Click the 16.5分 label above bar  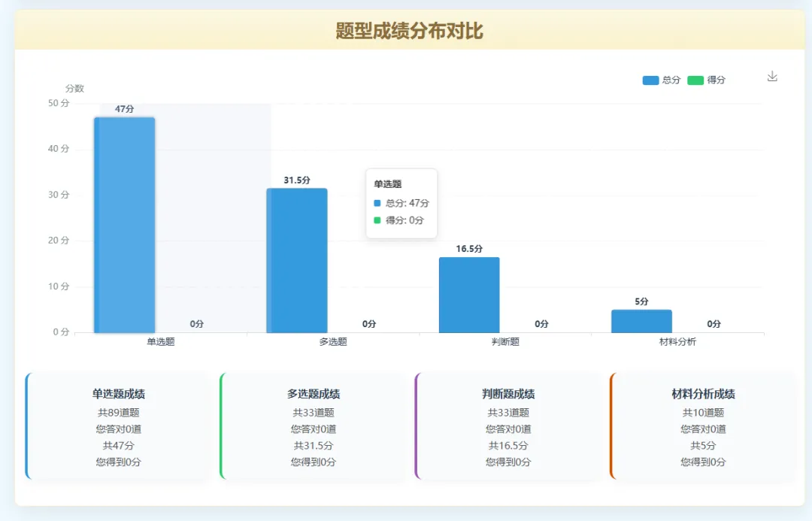pos(469,249)
